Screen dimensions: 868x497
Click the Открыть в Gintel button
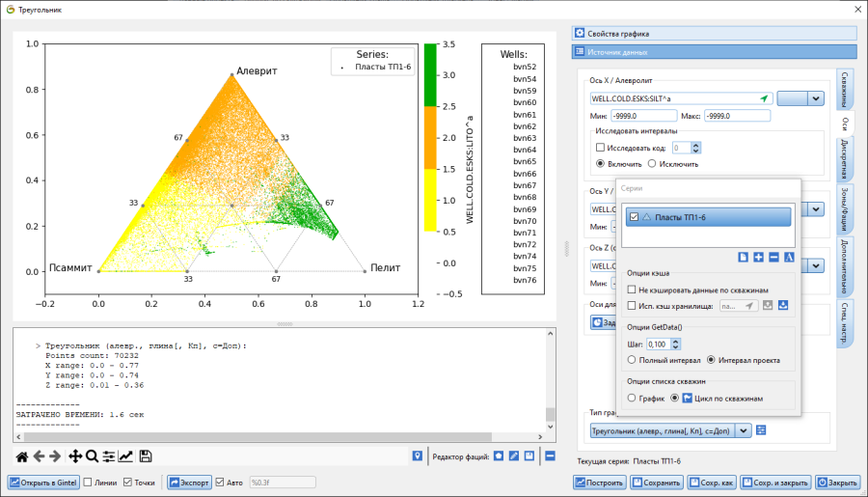tap(43, 483)
